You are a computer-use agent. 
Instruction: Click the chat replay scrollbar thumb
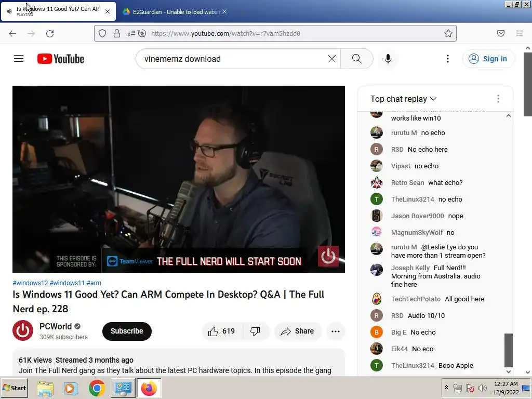click(x=508, y=350)
